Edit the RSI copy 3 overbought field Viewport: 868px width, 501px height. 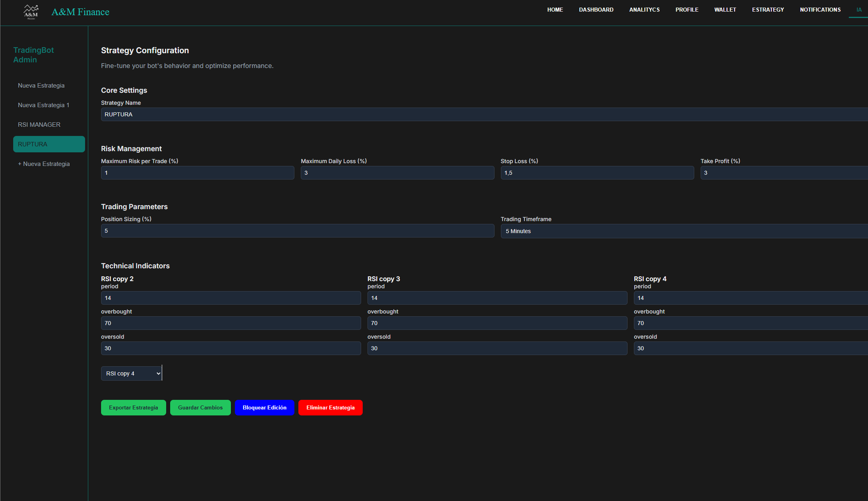point(497,323)
